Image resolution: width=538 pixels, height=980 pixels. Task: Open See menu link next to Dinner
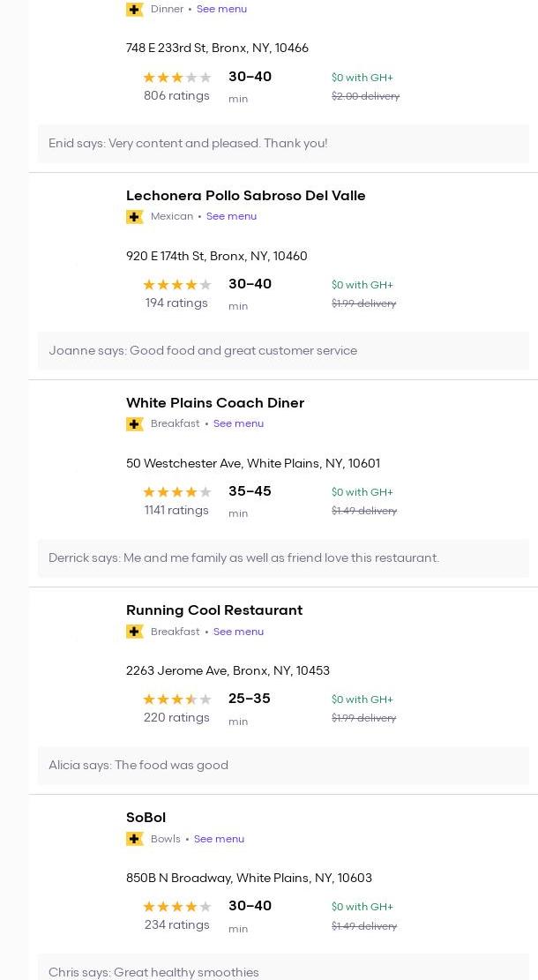(221, 9)
